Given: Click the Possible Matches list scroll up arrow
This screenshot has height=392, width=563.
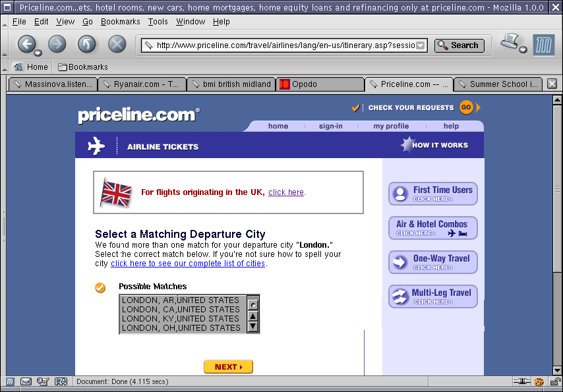Looking at the screenshot, I should coord(252,316).
